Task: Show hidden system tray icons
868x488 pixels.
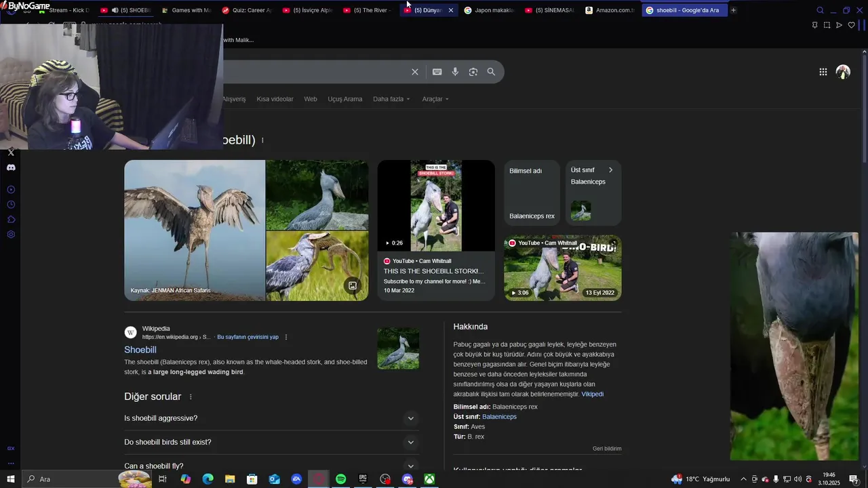Action: pos(743,479)
